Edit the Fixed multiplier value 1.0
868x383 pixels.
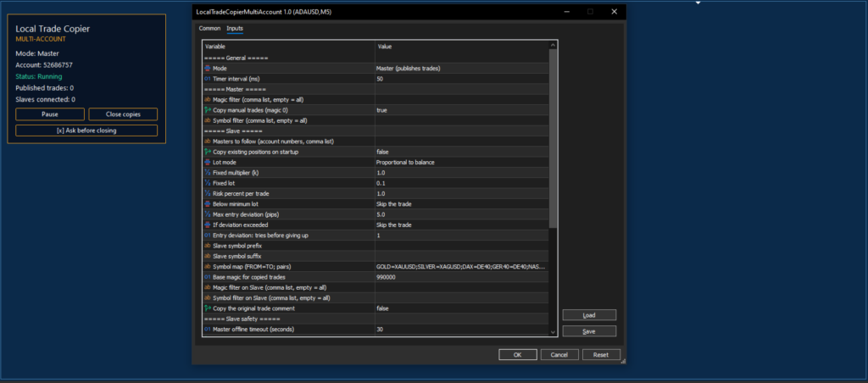[462, 173]
